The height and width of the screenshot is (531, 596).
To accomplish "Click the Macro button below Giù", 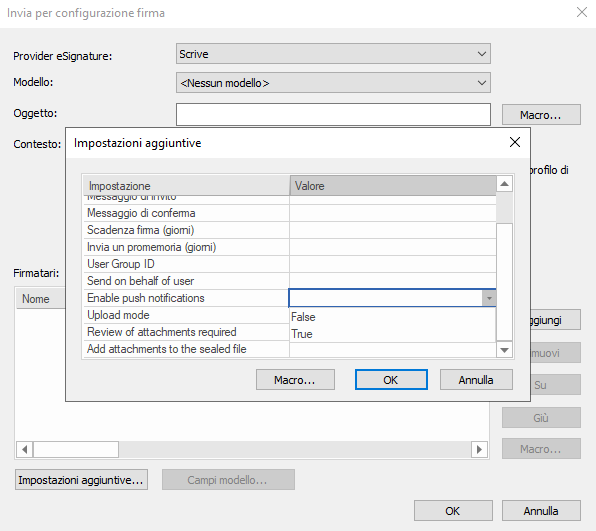I will point(541,449).
